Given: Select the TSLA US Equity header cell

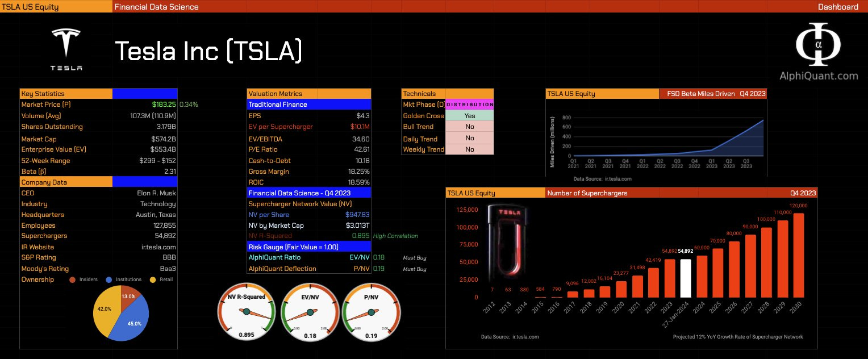Looking at the screenshot, I should click(x=56, y=7).
